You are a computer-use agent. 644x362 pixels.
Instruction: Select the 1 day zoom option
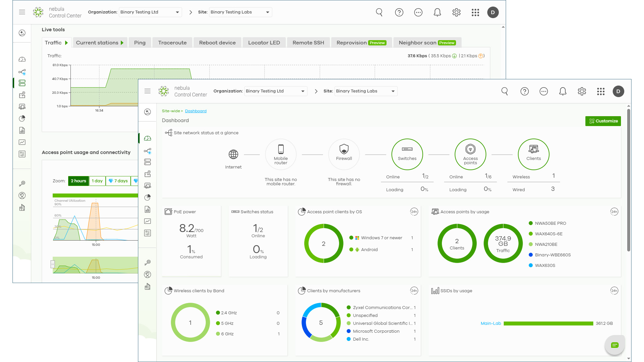[x=97, y=181]
